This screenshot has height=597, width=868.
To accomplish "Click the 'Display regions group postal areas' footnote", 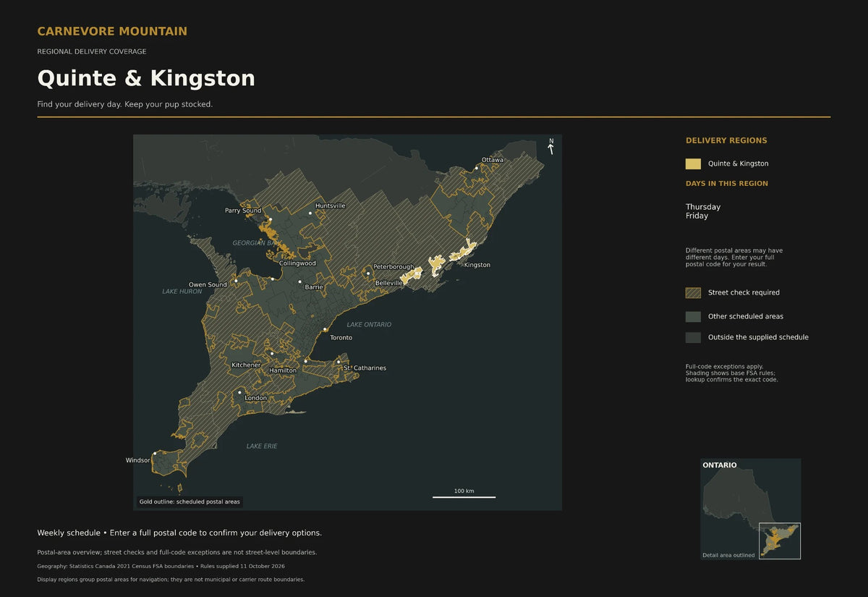I will point(171,580).
